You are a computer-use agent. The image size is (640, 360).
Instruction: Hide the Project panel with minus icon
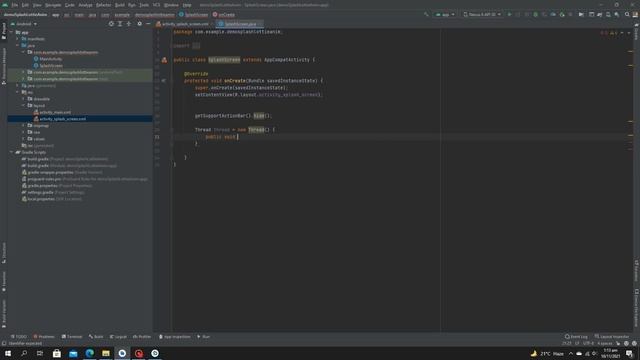click(x=148, y=24)
